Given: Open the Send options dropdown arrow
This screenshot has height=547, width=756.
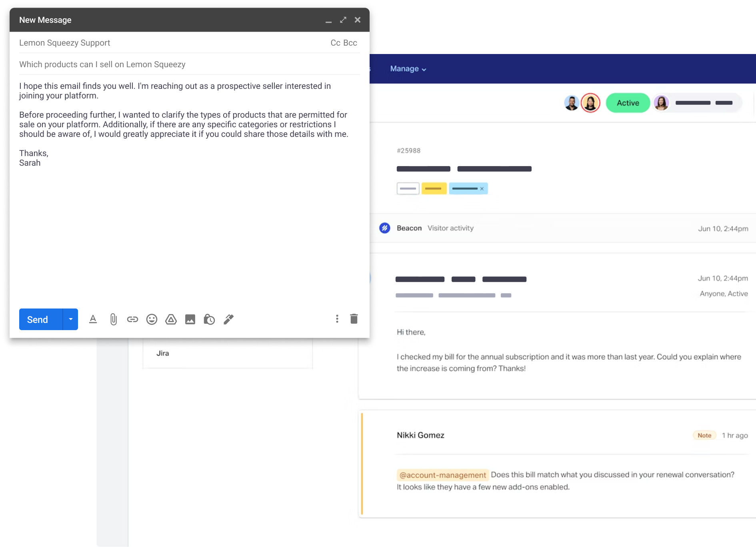Looking at the screenshot, I should coord(70,319).
